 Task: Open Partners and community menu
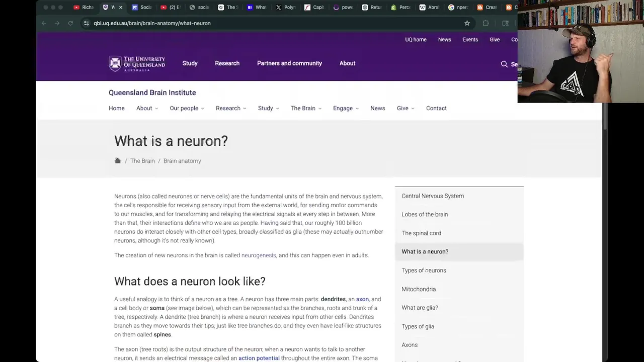pyautogui.click(x=289, y=63)
